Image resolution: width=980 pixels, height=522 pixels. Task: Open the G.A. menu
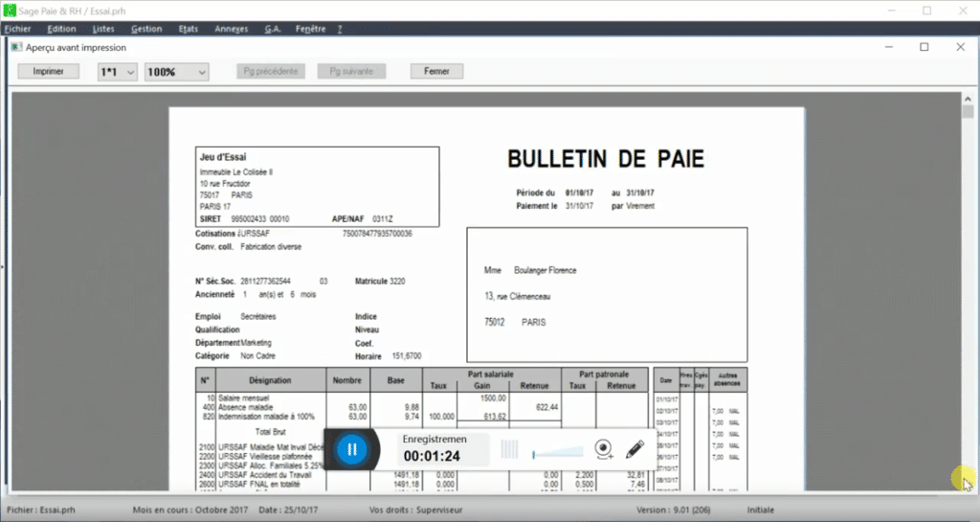pyautogui.click(x=273, y=29)
